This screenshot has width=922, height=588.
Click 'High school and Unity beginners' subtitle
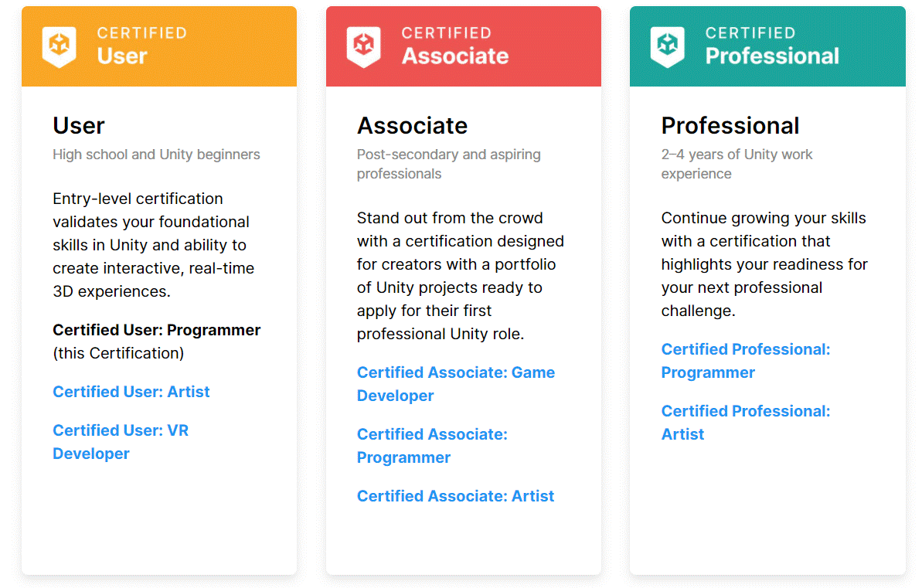point(156,155)
